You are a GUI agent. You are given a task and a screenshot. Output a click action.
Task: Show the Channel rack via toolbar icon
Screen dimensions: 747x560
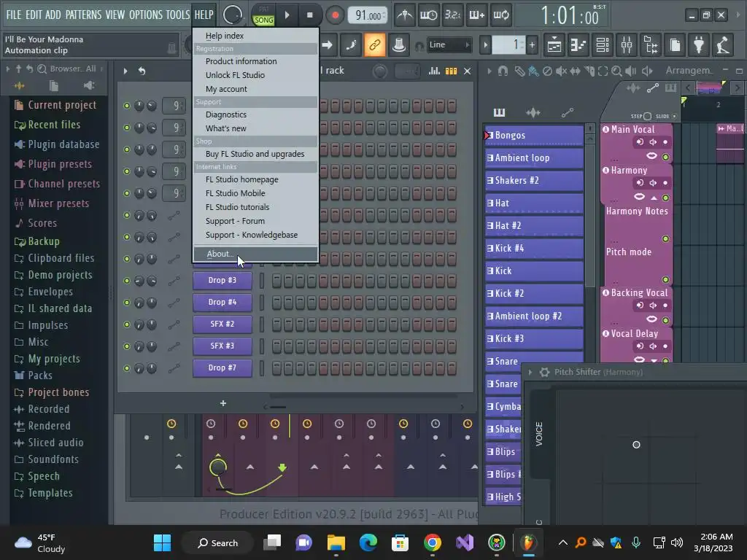[603, 45]
